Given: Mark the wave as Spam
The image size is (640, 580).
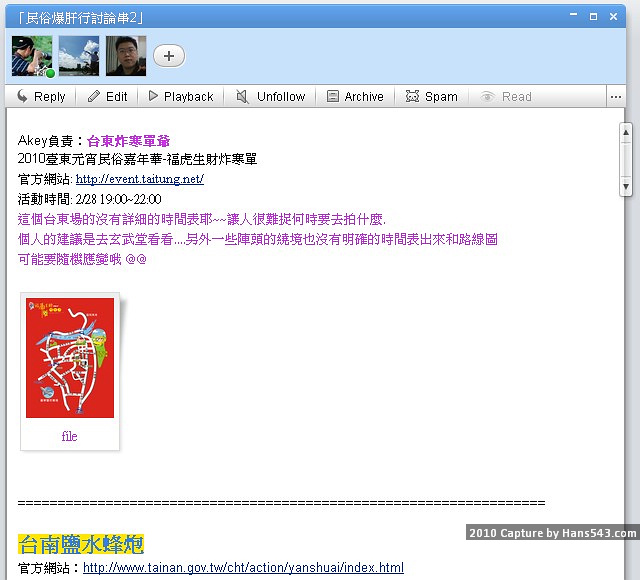Looking at the screenshot, I should 431,97.
